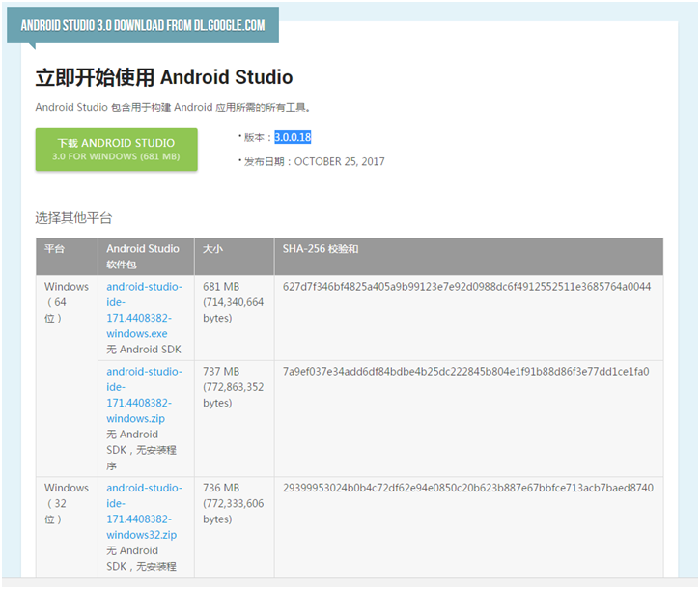Viewport: 700px width, 589px height.
Task: Click the checksum starting with 7a9ef037e34
Action: [465, 372]
